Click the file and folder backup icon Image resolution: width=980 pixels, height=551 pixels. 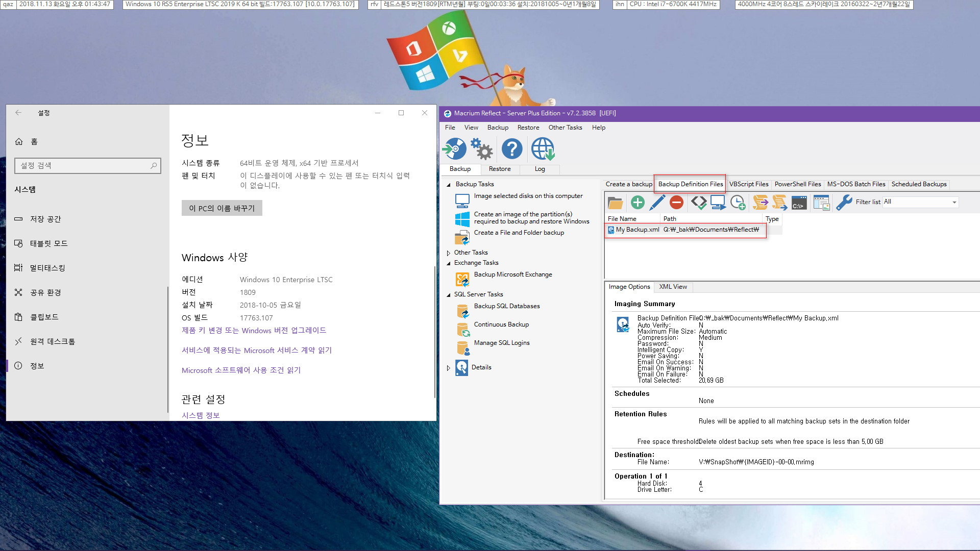click(462, 238)
